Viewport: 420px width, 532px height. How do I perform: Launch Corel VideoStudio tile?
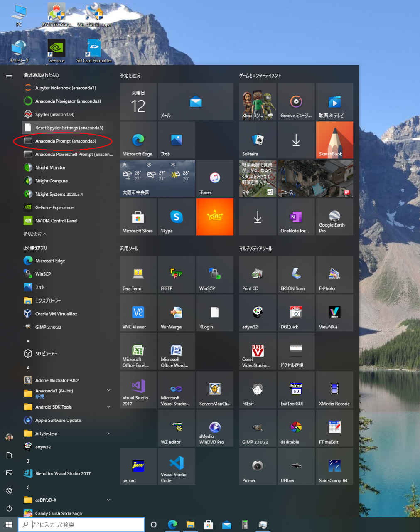258,351
